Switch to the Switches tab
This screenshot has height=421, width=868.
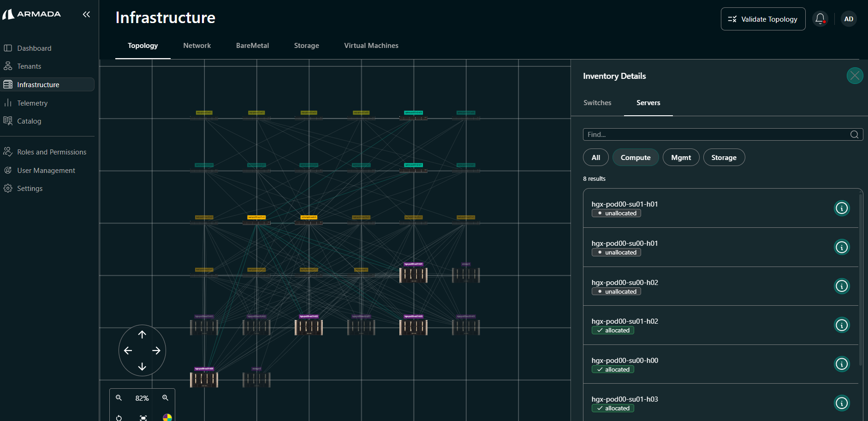coord(597,103)
